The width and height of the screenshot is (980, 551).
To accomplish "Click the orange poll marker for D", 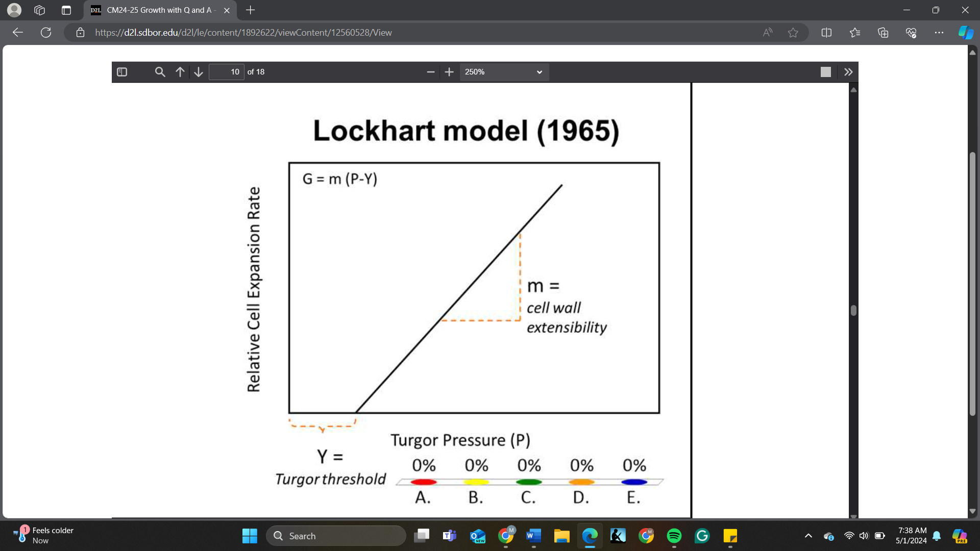I will 581,482.
